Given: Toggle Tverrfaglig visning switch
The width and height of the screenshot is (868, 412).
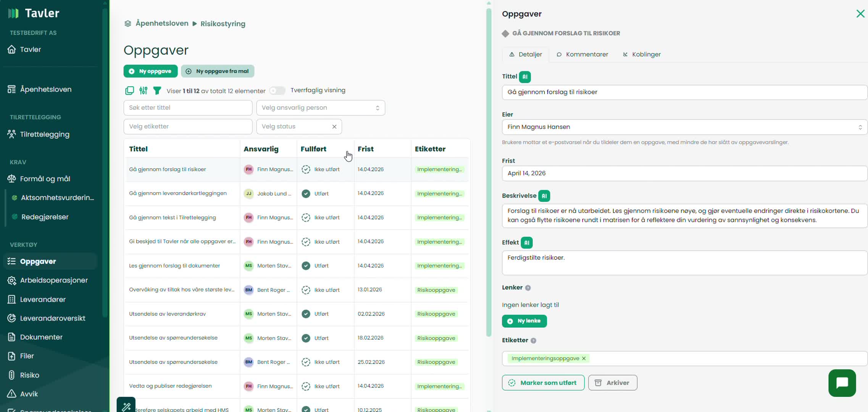Looking at the screenshot, I should (x=278, y=91).
